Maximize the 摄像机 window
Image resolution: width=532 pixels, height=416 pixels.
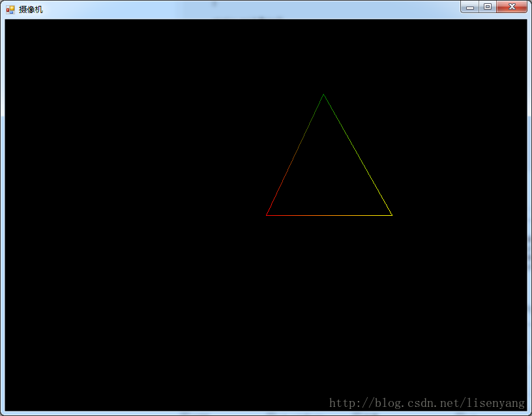(488, 7)
